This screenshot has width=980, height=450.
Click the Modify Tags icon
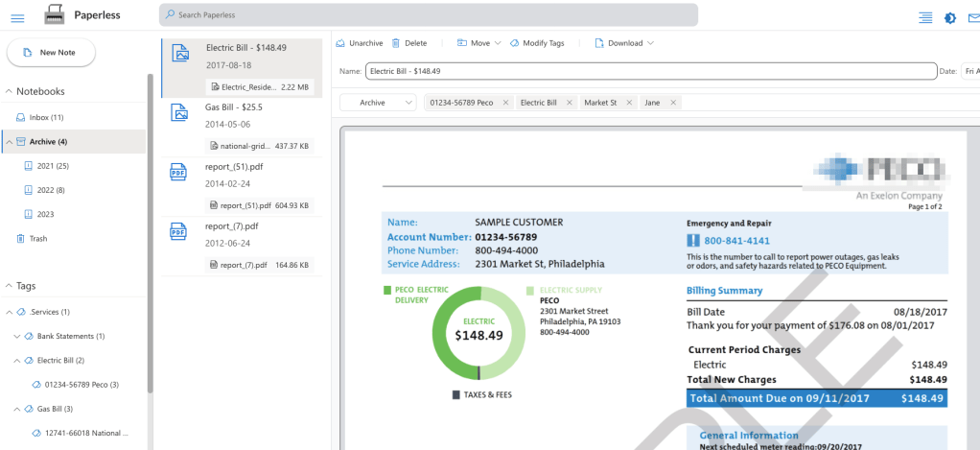pos(515,43)
